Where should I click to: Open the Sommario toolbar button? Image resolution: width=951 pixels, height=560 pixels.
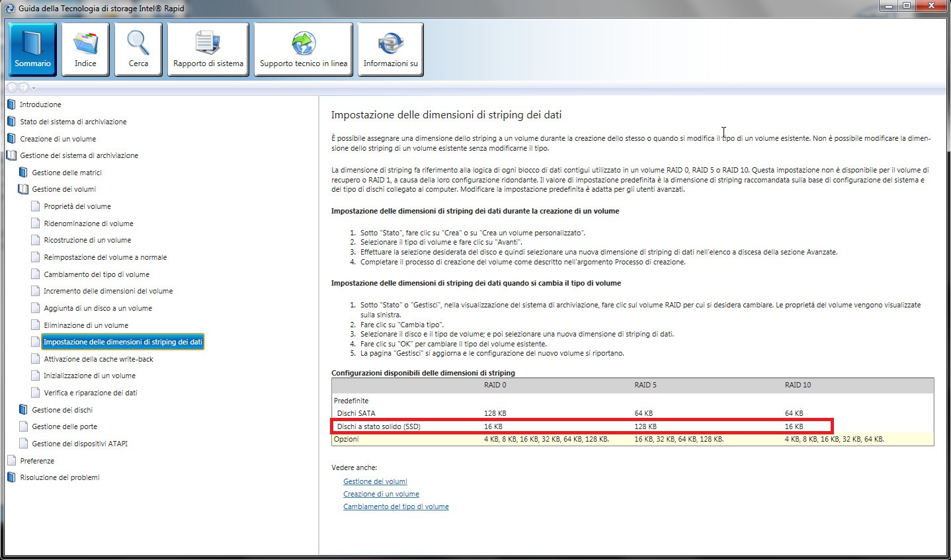click(32, 50)
